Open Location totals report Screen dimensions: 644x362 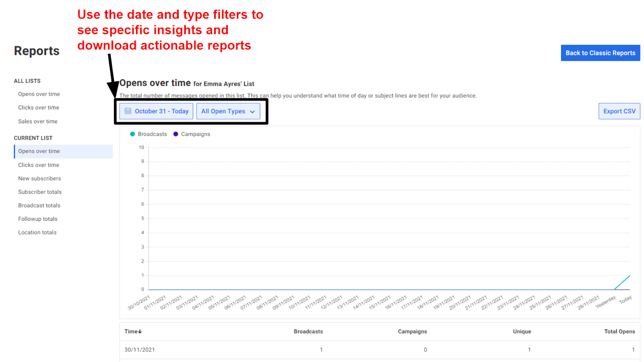pyautogui.click(x=37, y=232)
